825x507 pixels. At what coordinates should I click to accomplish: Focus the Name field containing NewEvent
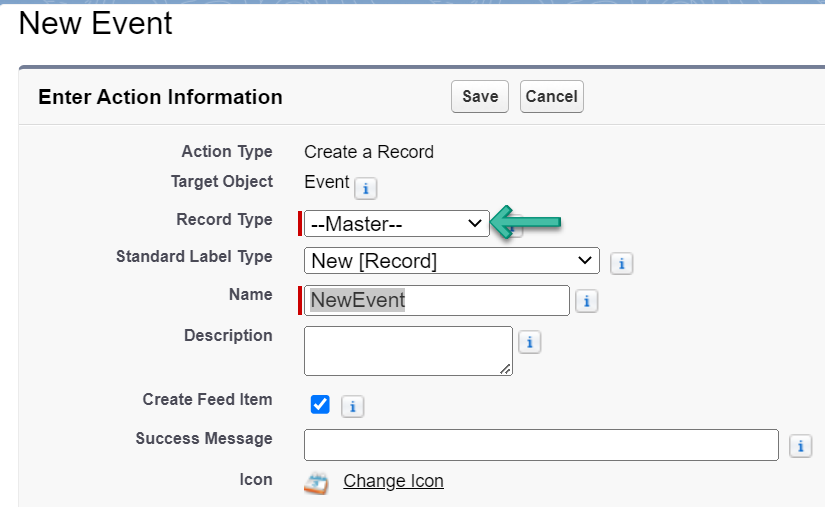coord(436,300)
